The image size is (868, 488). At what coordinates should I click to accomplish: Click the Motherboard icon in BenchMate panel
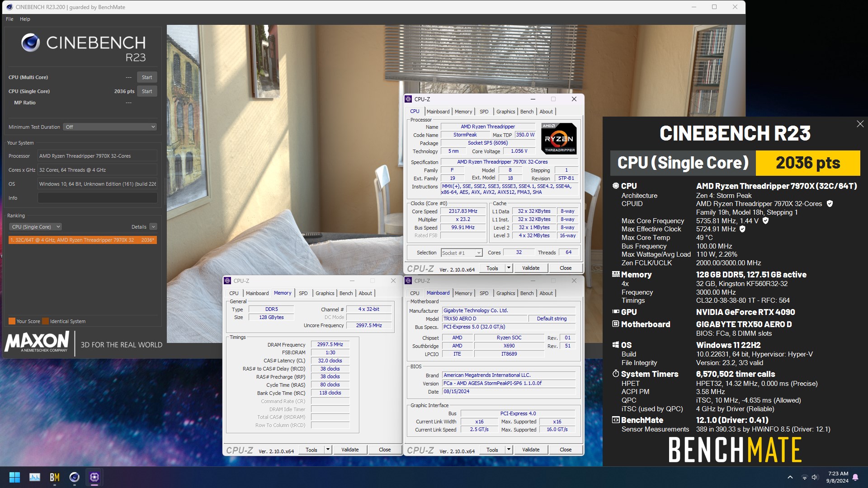tap(615, 324)
